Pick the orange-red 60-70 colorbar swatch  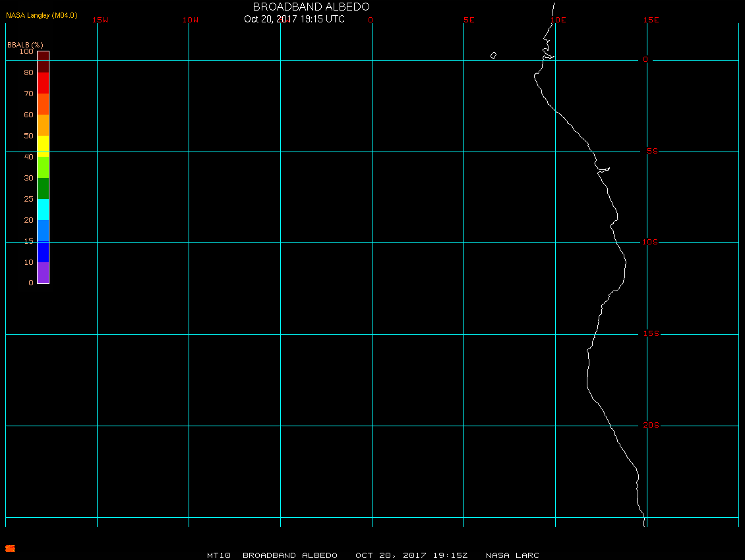[x=44, y=104]
